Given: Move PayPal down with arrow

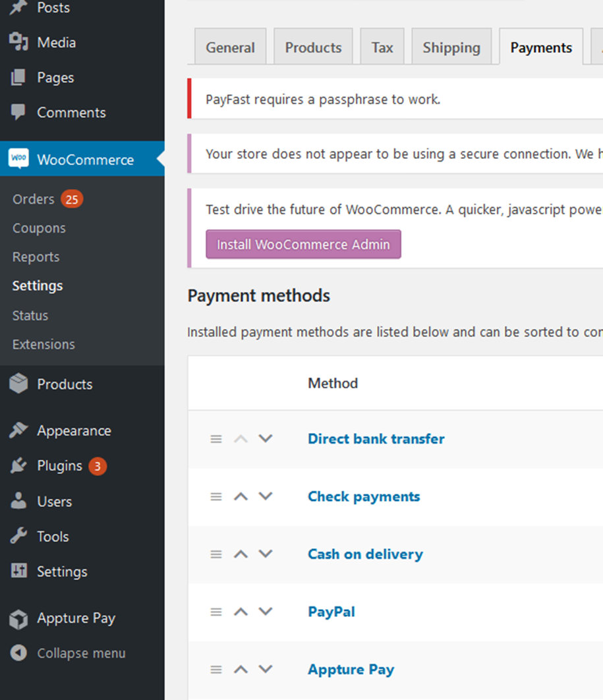Looking at the screenshot, I should point(266,612).
